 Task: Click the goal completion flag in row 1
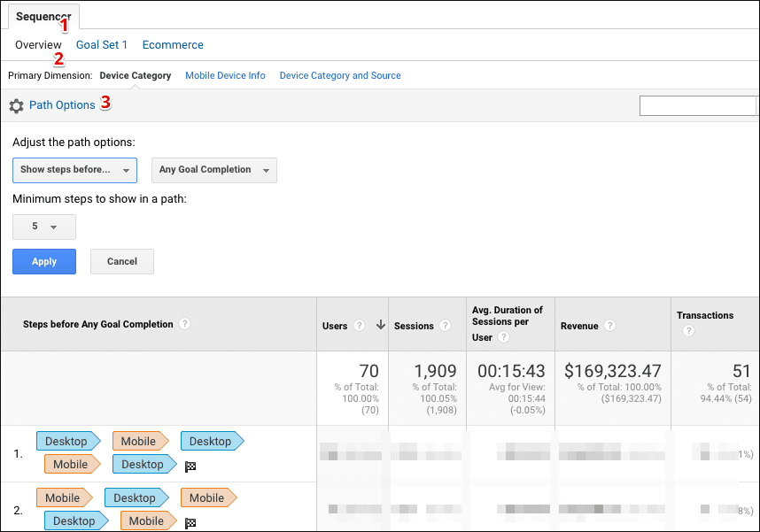pos(190,464)
